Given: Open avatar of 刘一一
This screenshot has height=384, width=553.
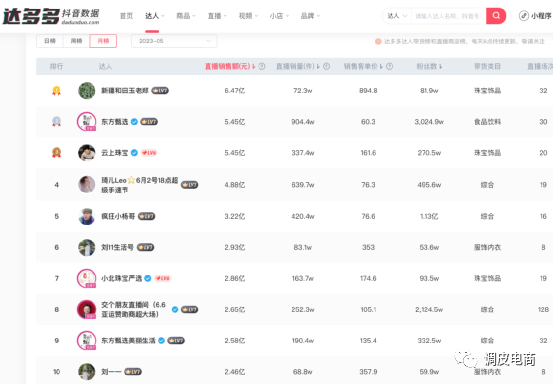Looking at the screenshot, I should [x=86, y=372].
